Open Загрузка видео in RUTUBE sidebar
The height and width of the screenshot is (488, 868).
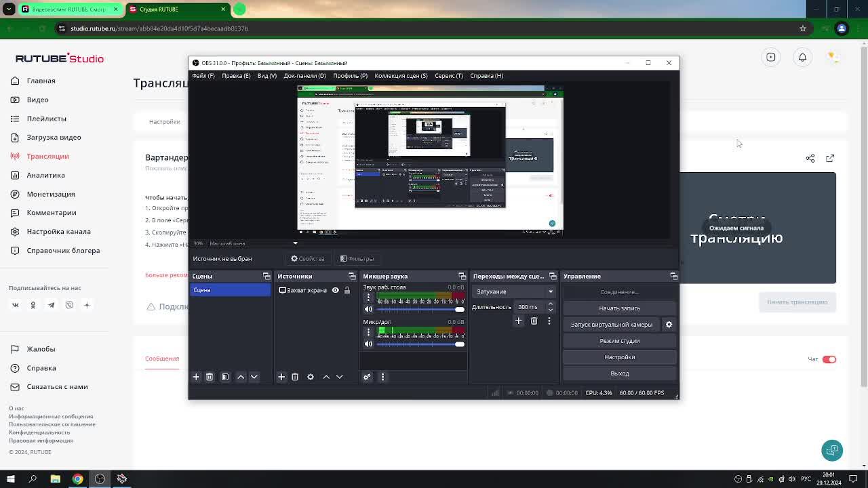54,138
